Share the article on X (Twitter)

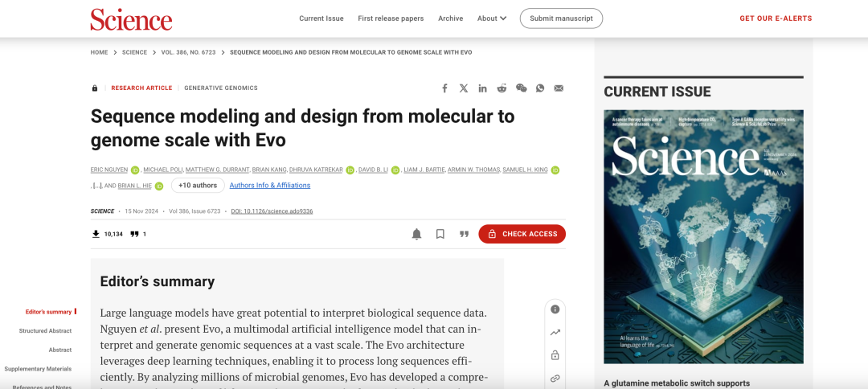pyautogui.click(x=464, y=88)
